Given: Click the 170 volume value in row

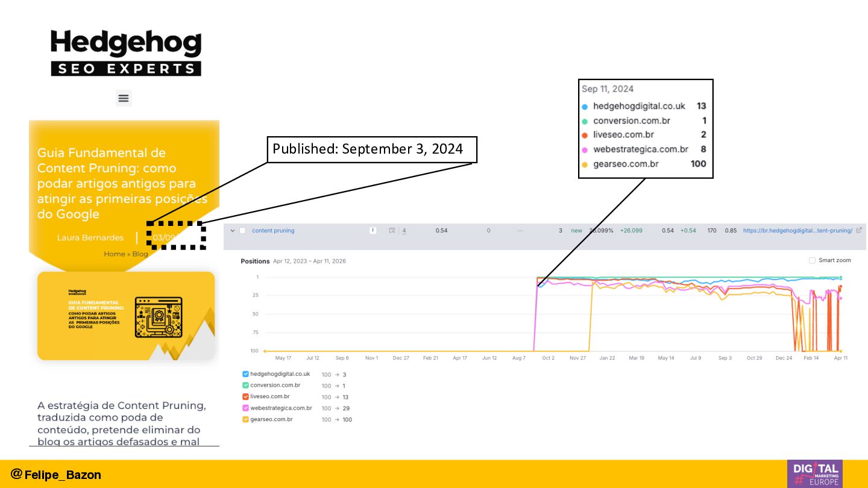Looking at the screenshot, I should (x=712, y=230).
